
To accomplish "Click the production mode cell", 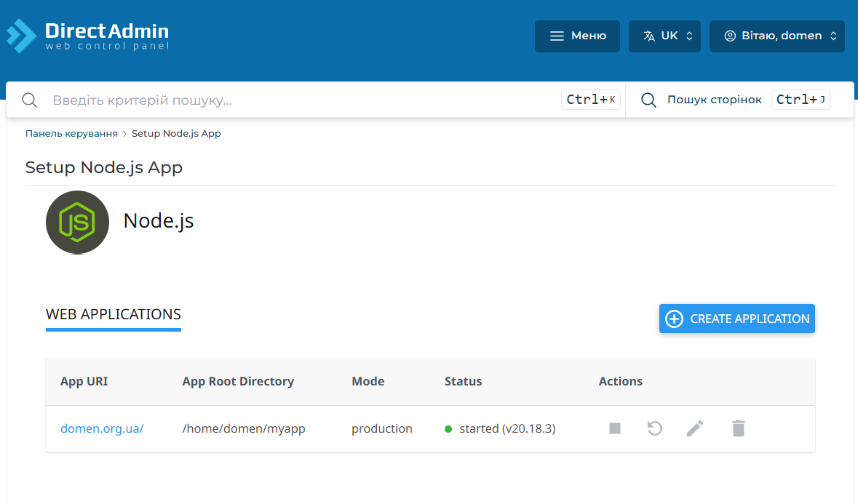I will point(382,428).
